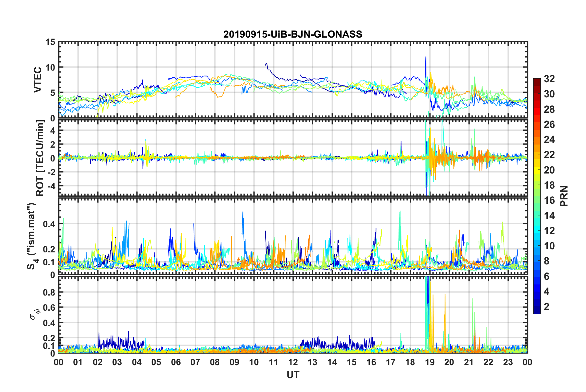
Task: Select hour 14 on the UT axis
Action: pos(332,362)
